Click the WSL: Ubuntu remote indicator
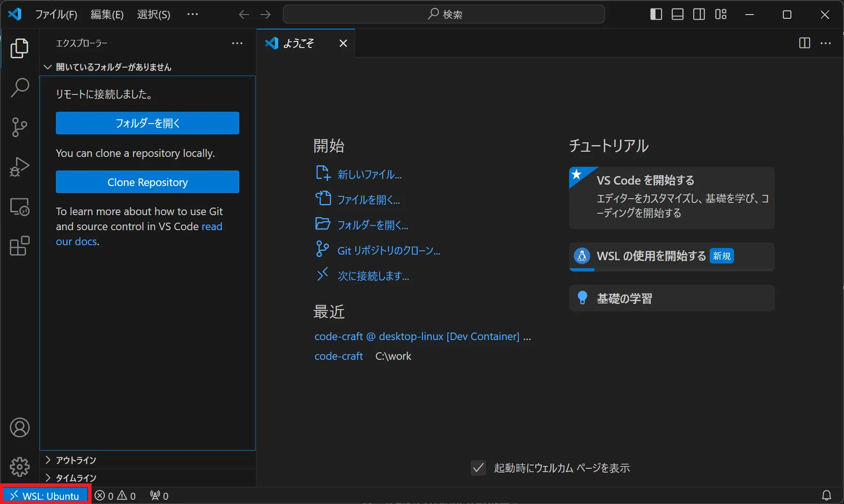This screenshot has height=504, width=844. tap(45, 495)
